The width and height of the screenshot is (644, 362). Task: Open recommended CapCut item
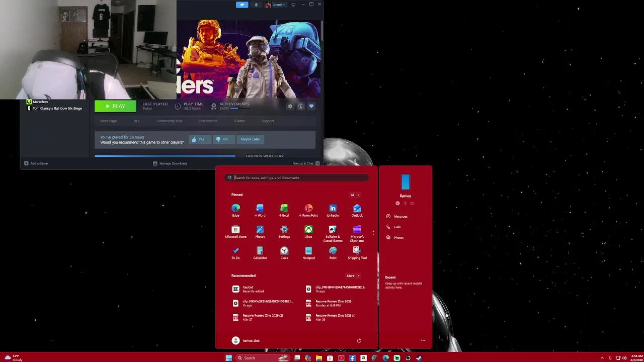pyautogui.click(x=249, y=289)
